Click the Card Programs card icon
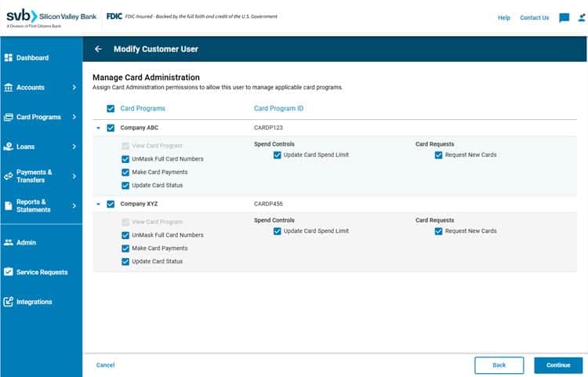The width and height of the screenshot is (588, 377). [9, 117]
